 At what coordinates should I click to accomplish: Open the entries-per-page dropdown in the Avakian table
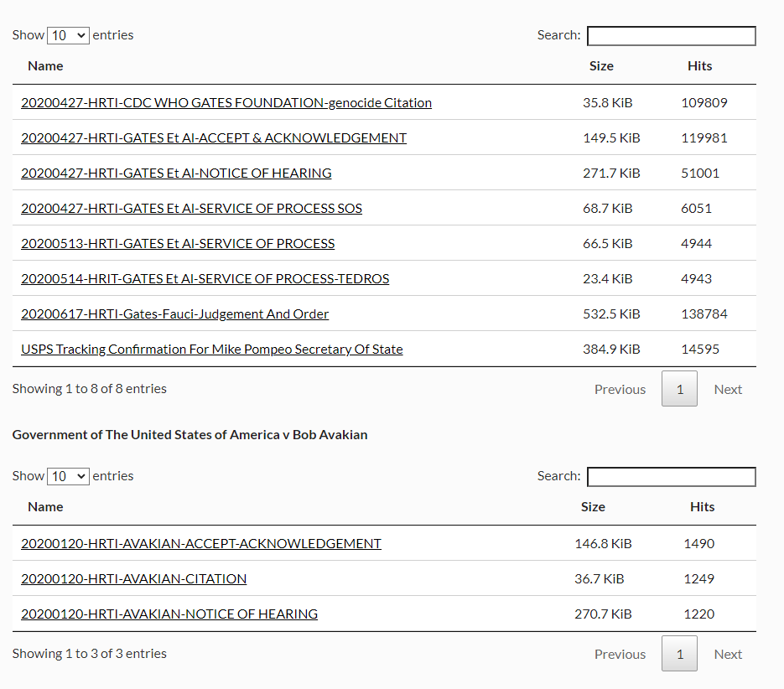pyautogui.click(x=68, y=476)
